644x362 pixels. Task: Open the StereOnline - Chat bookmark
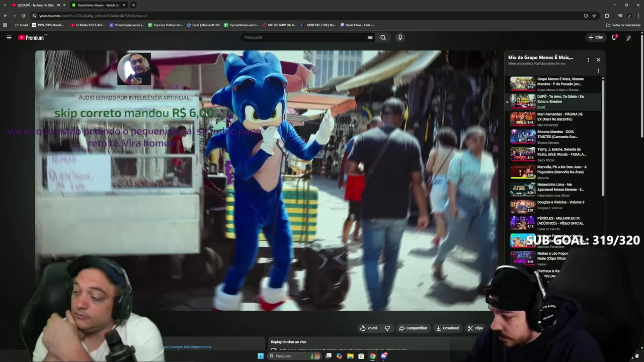pyautogui.click(x=358, y=25)
